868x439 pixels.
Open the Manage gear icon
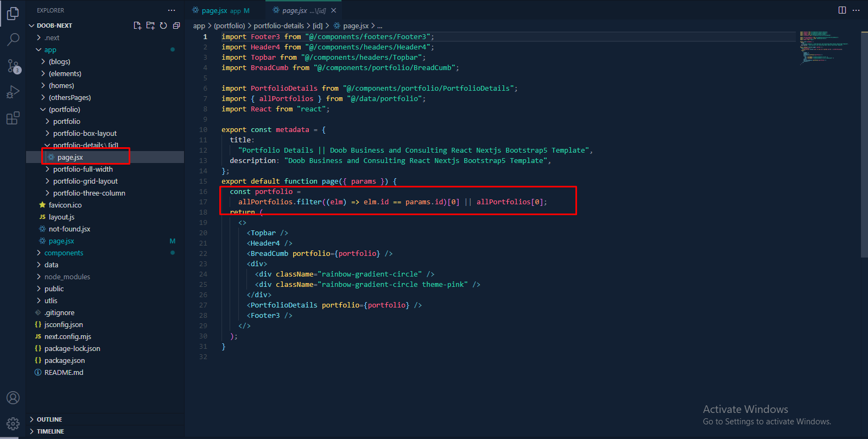coord(13,424)
